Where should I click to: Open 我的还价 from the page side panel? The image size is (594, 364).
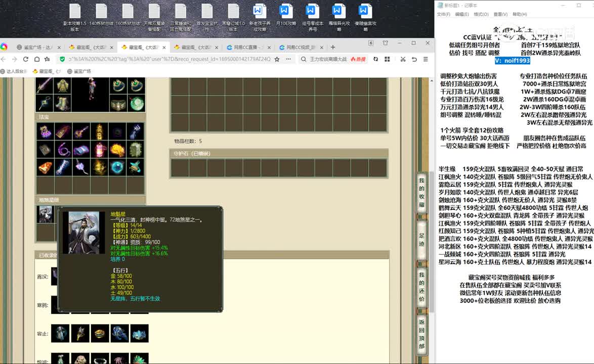click(x=421, y=287)
